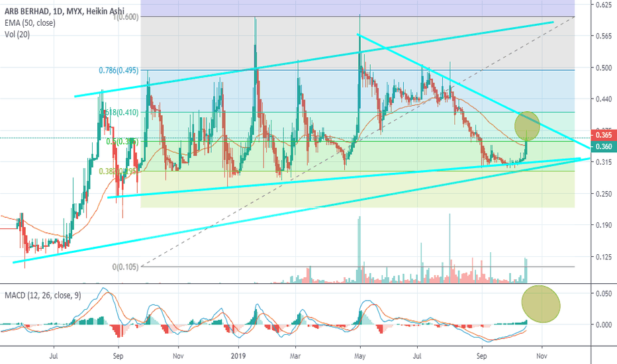Click the 0.618(0.410) Fibonacci level label
The width and height of the screenshot is (617, 364).
[x=120, y=113]
